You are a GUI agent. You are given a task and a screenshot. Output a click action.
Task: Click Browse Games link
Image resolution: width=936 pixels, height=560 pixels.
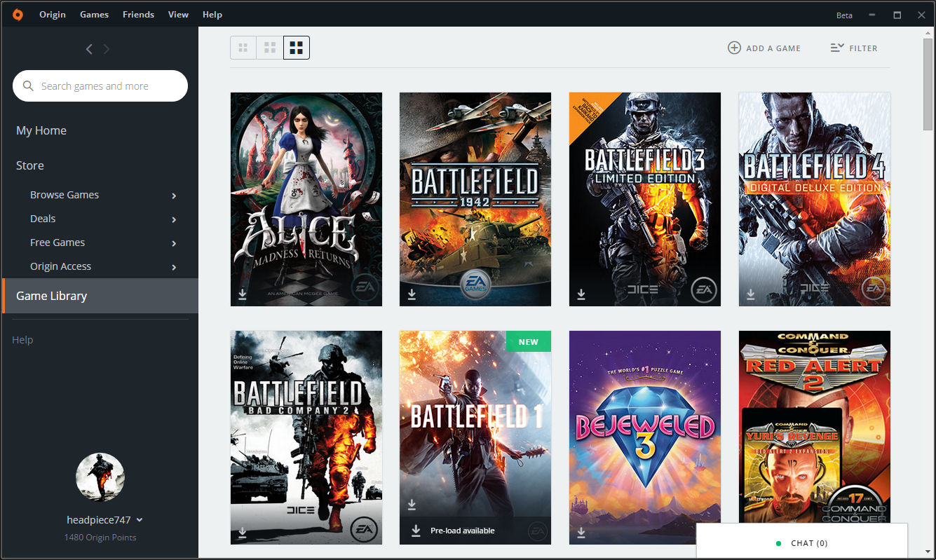point(65,195)
